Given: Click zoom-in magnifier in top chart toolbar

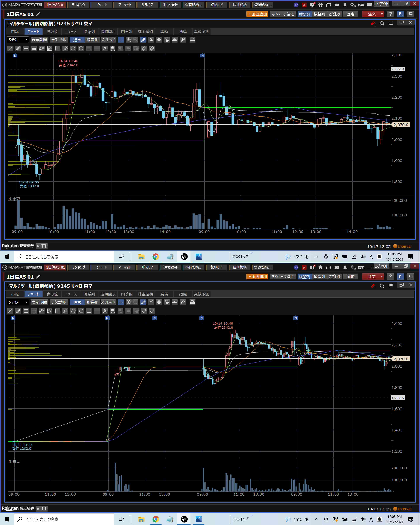Looking at the screenshot, I should 129,40.
